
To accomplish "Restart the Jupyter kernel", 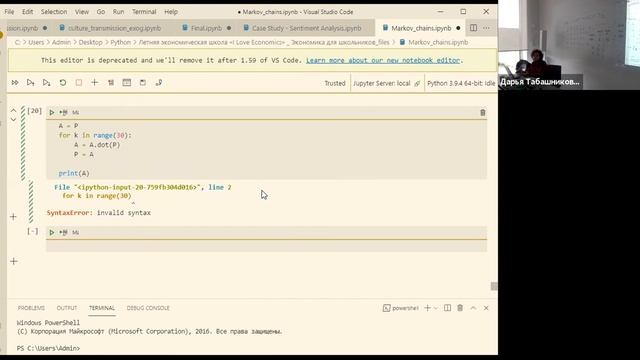I will tap(63, 83).
